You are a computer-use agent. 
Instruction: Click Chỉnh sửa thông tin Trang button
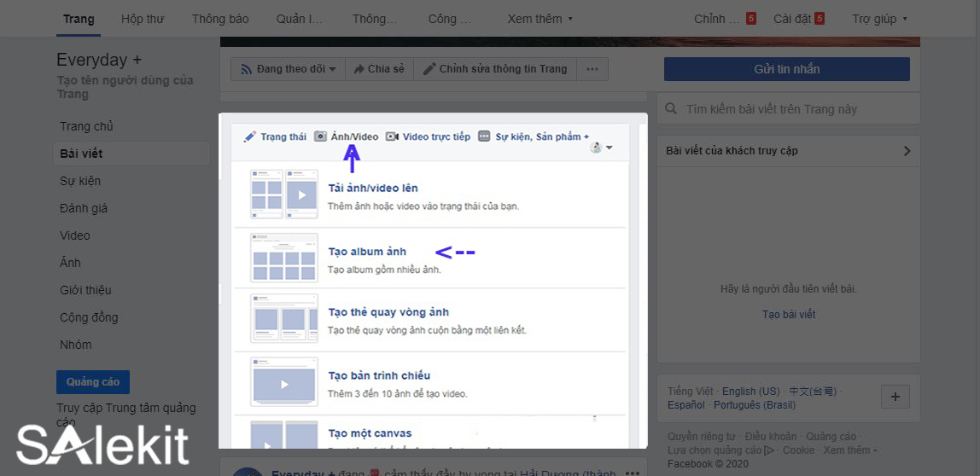click(x=495, y=69)
